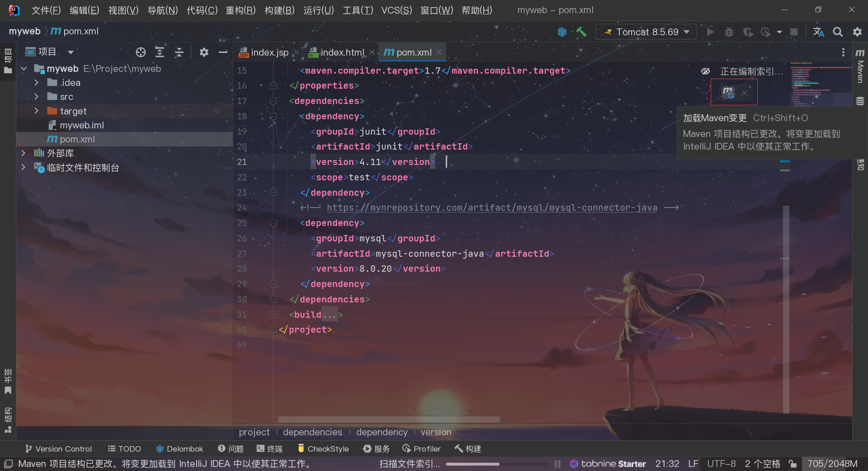Expand scratches and consoles node
Screen dimensions: 868x471
(x=24, y=167)
